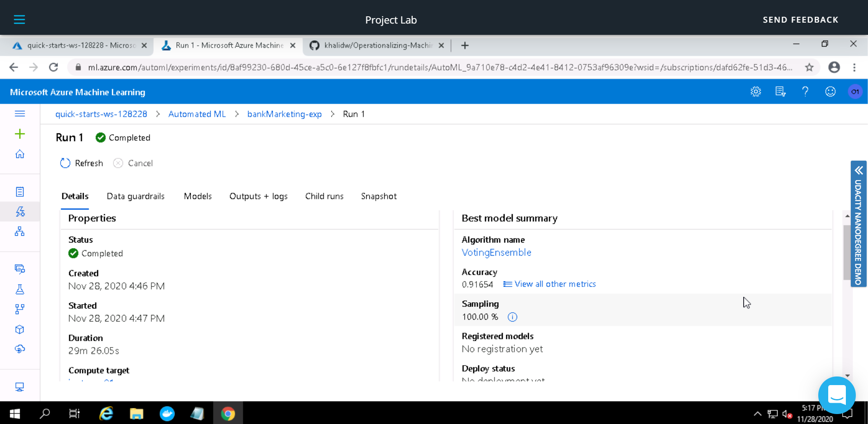Screen dimensions: 868x424
Task: Click the details pane scrollbar thumb
Action: tap(847, 252)
